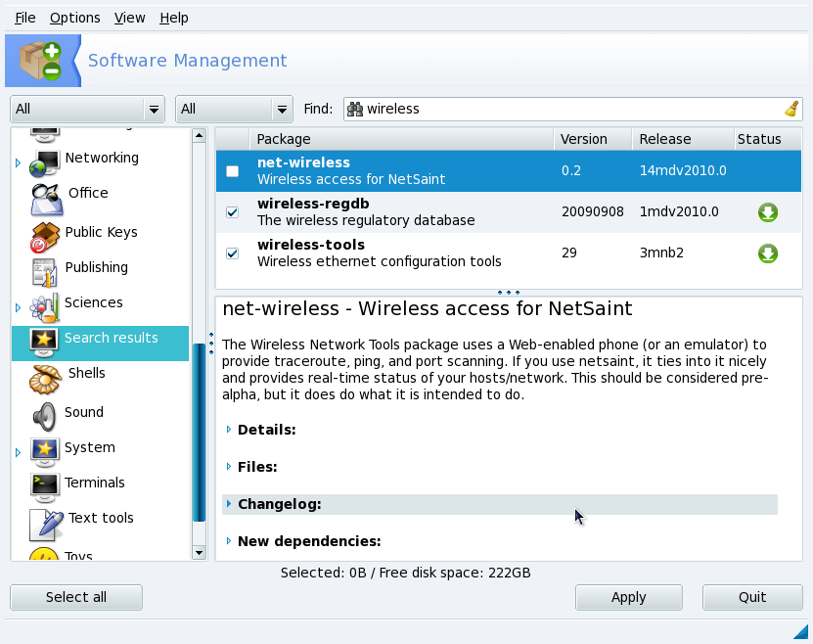The width and height of the screenshot is (813, 644).
Task: Open the File menu
Action: coord(24,19)
